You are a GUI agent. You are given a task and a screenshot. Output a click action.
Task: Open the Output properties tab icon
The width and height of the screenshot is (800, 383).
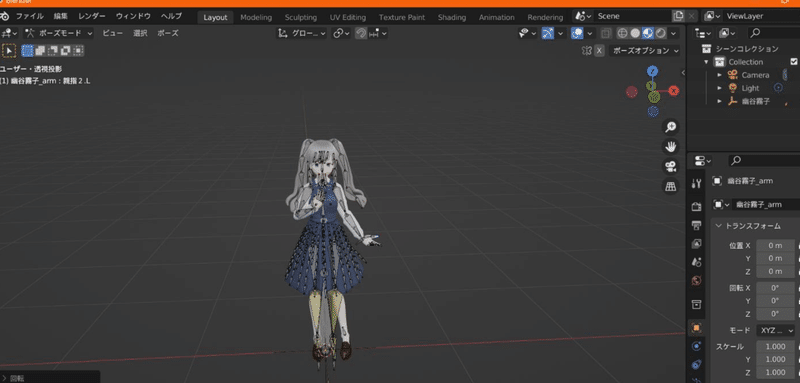pyautogui.click(x=696, y=225)
